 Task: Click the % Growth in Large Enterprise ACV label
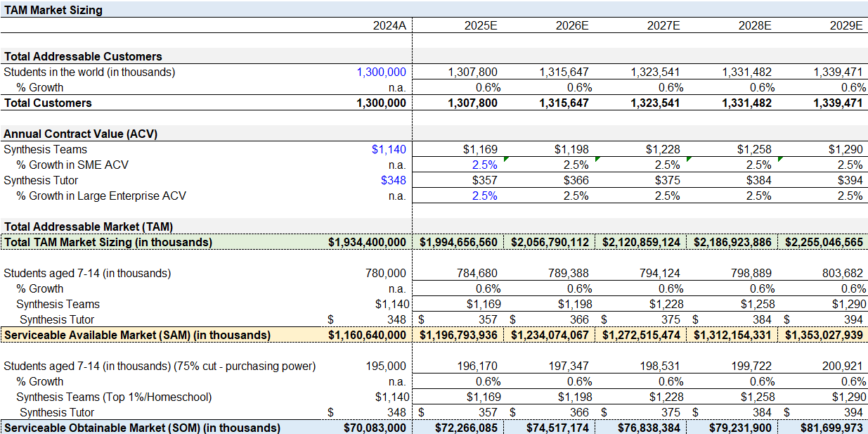coord(101,196)
